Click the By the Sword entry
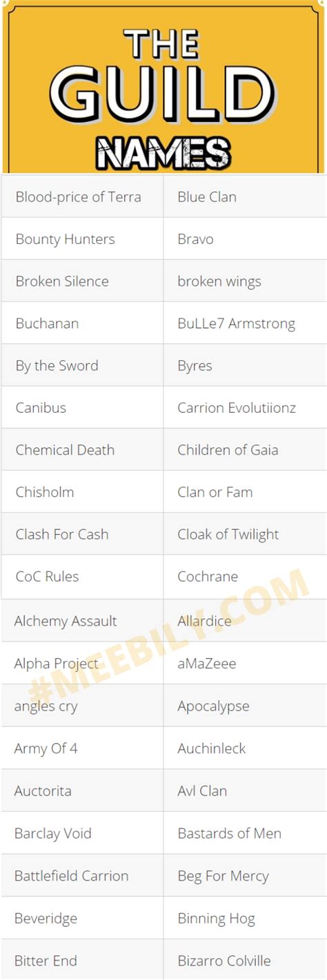 tap(82, 365)
